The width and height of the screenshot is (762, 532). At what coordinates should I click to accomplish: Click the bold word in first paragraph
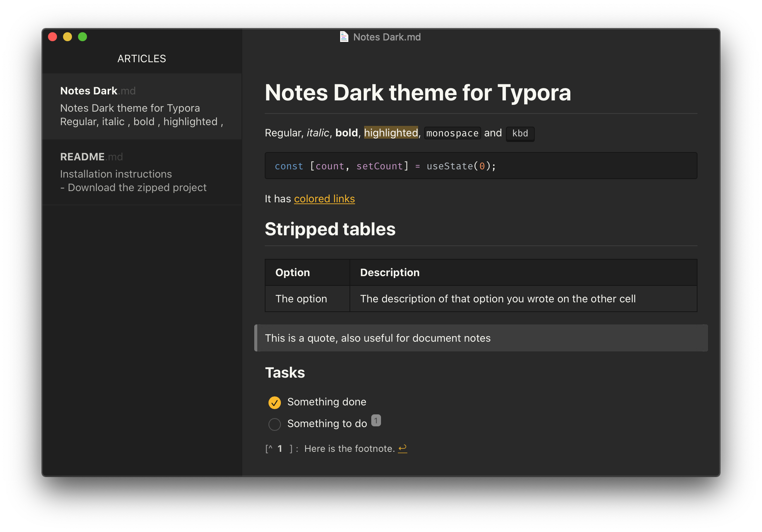[x=346, y=133]
